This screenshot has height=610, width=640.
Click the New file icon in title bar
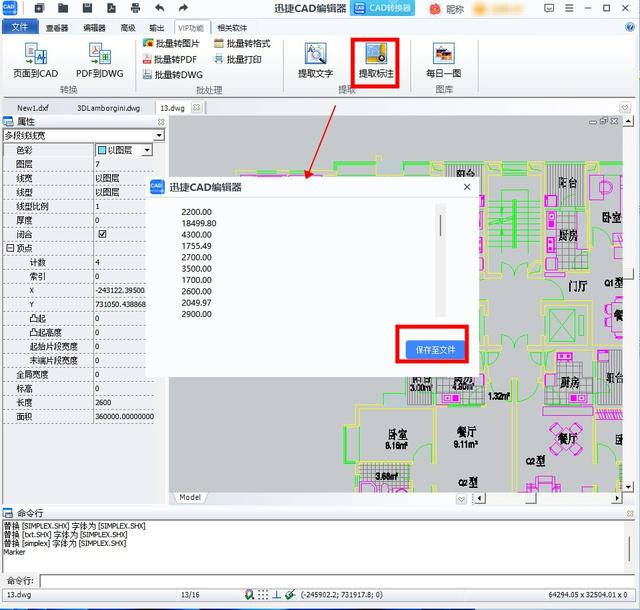tap(39, 8)
